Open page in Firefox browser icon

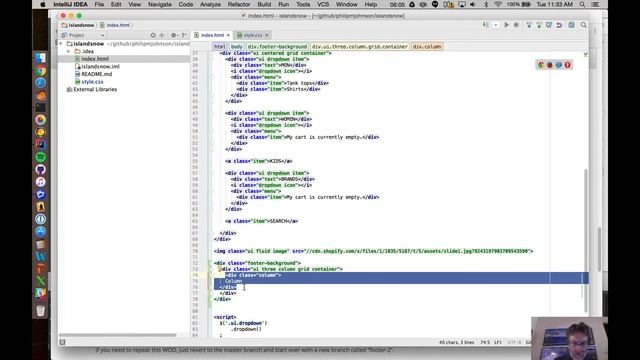[550, 65]
